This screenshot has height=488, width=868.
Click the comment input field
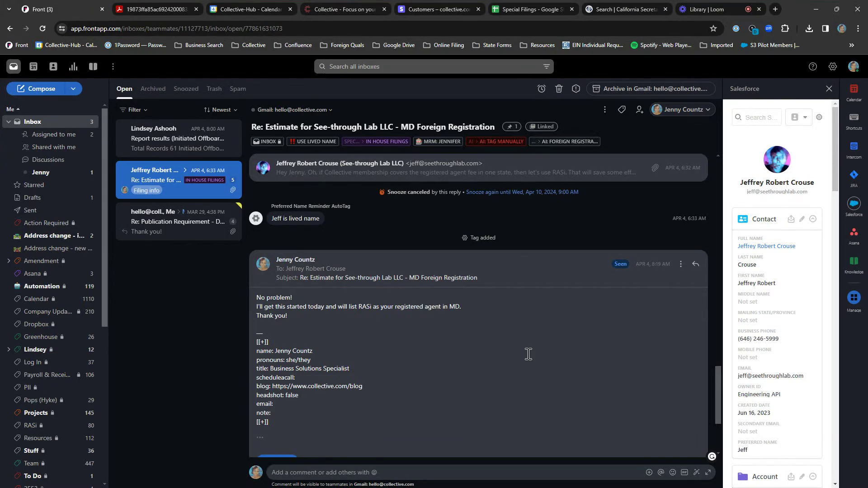click(452, 472)
